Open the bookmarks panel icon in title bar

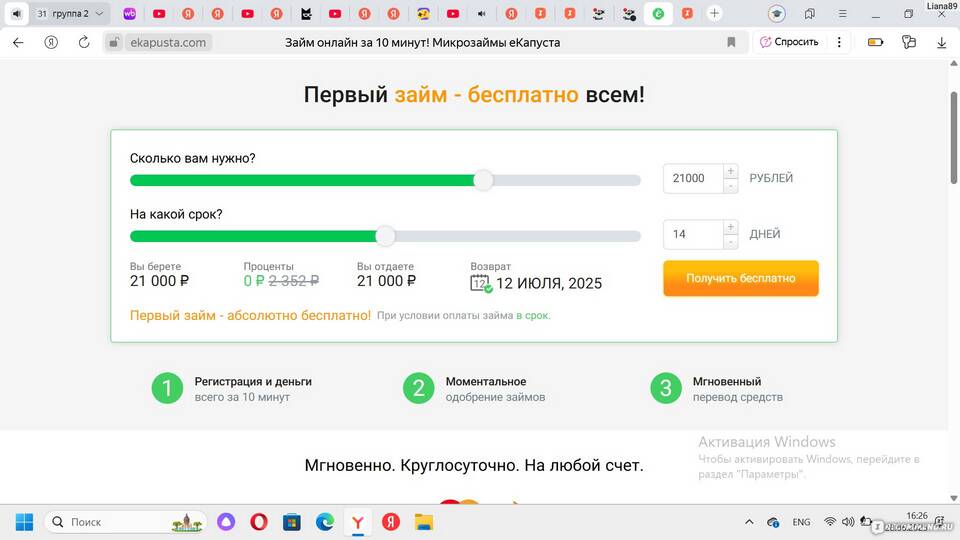point(809,13)
